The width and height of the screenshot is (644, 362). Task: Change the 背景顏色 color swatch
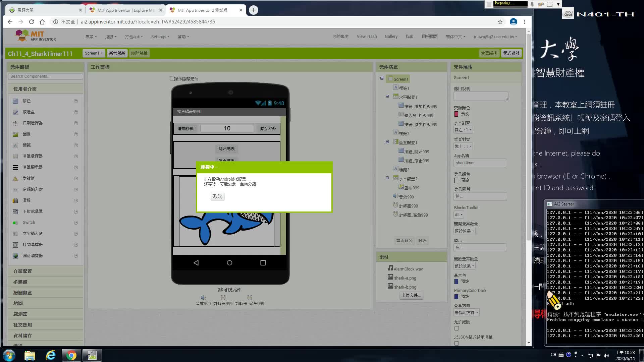tap(456, 180)
